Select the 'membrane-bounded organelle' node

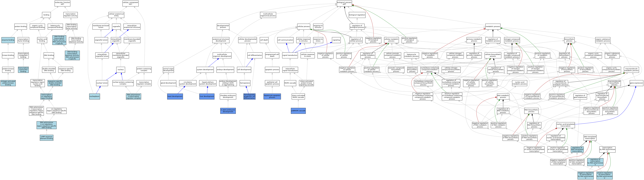point(132,40)
